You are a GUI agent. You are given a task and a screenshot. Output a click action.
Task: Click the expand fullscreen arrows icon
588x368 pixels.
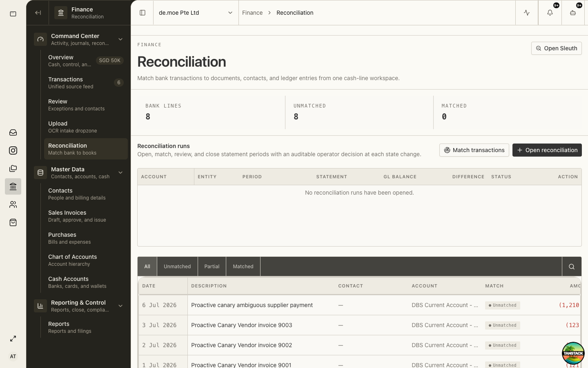click(13, 339)
